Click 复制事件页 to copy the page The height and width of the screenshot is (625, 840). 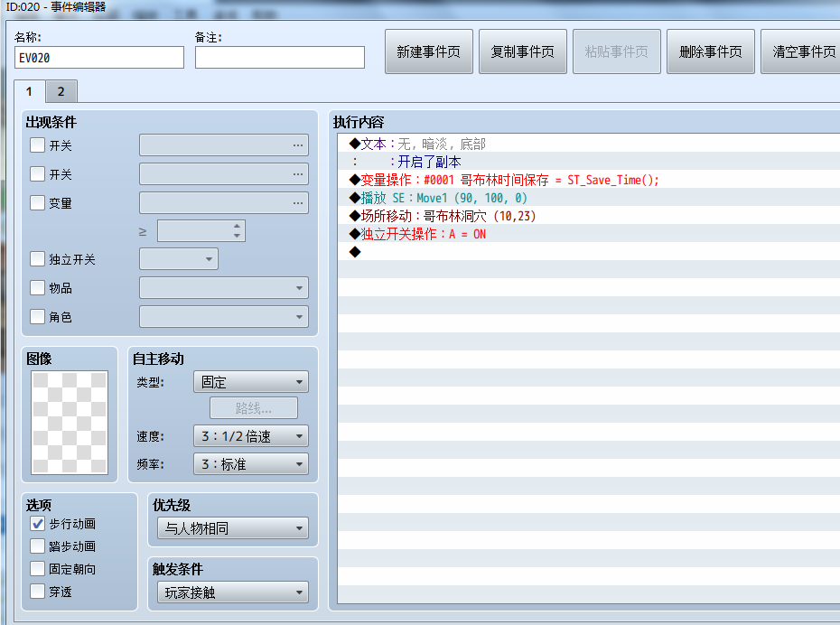[x=523, y=51]
